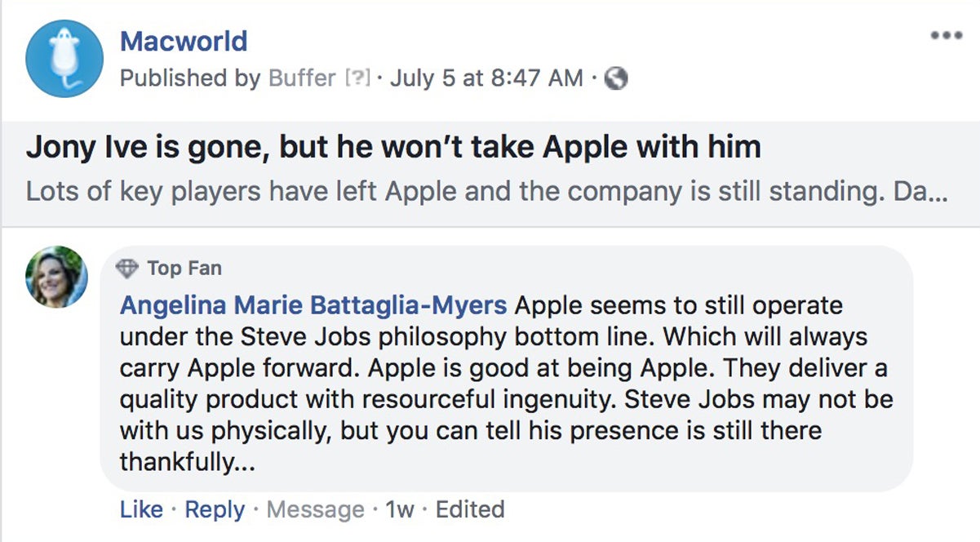Message the commenter via Message link
This screenshot has width=980, height=542.
click(x=316, y=509)
